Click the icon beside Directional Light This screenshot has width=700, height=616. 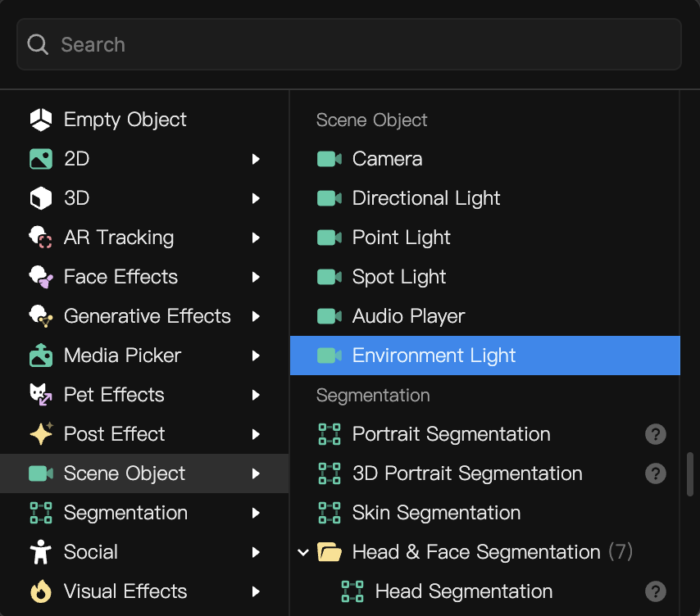point(330,198)
